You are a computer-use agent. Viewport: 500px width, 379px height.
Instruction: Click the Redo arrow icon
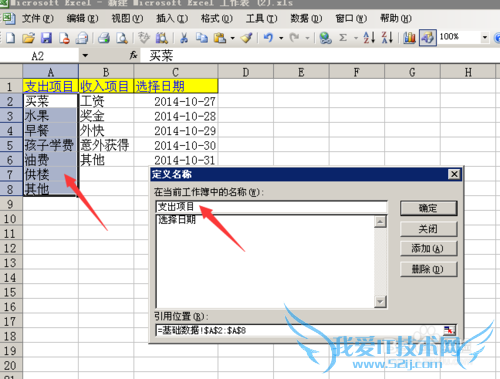pyautogui.click(x=294, y=38)
